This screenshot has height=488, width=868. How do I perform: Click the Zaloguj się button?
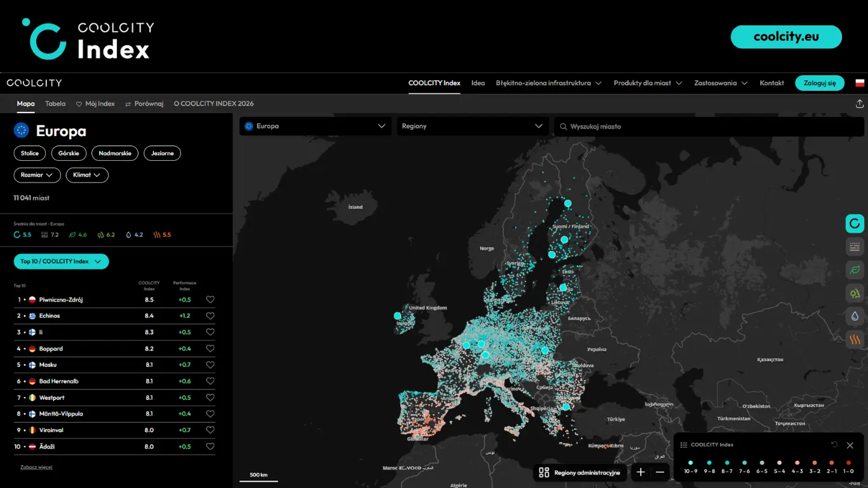(x=820, y=83)
